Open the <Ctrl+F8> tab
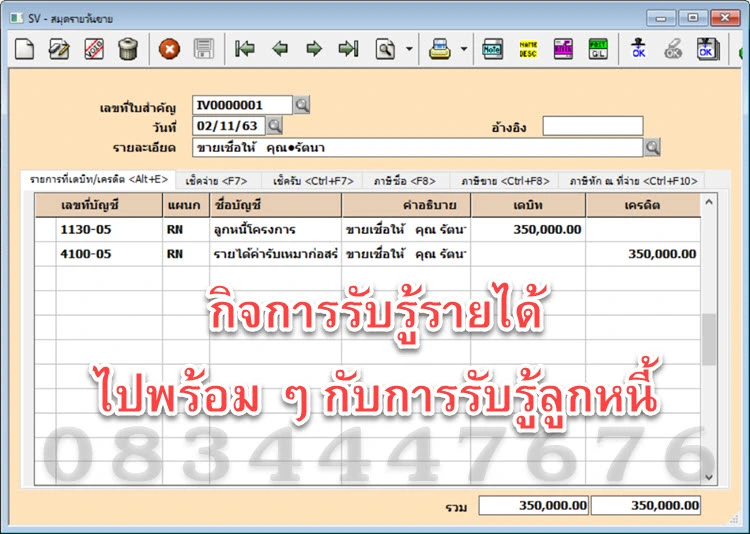The height and width of the screenshot is (534, 750). (505, 181)
